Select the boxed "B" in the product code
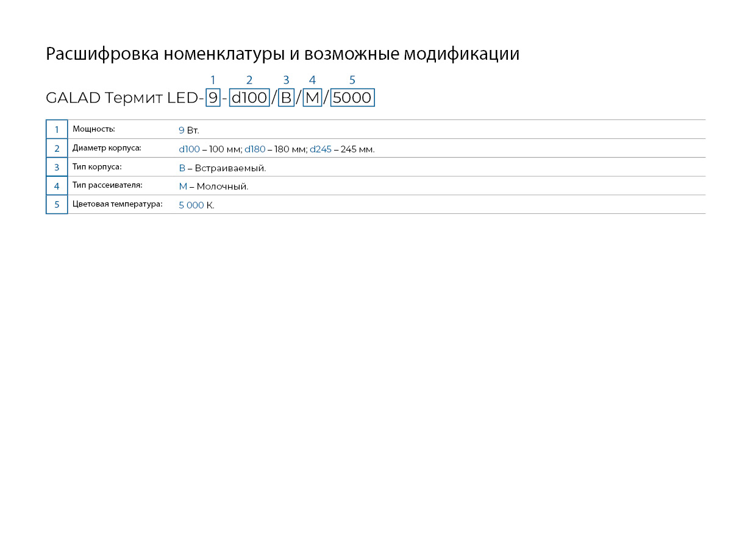 (x=286, y=98)
